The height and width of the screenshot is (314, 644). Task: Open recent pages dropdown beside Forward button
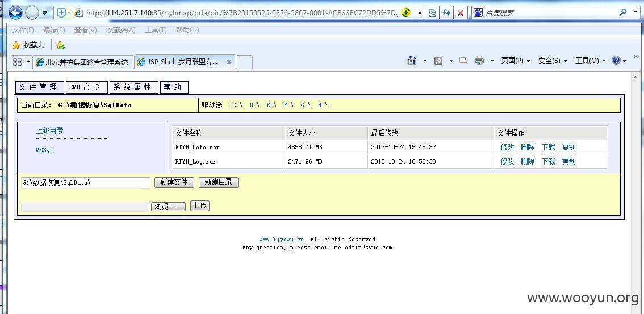click(x=44, y=13)
